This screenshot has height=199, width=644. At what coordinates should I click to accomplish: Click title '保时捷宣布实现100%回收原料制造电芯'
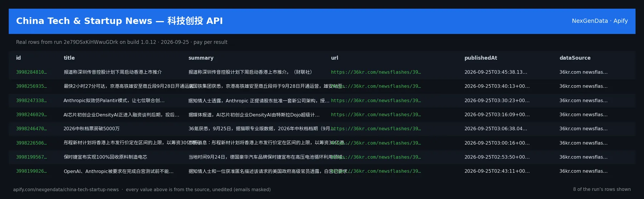105,157
